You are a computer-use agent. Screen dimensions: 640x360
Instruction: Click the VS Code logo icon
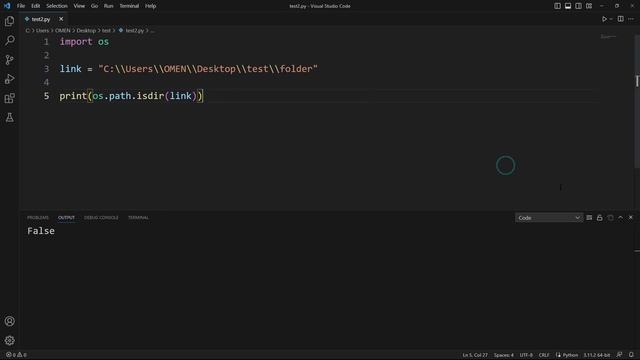[7, 6]
